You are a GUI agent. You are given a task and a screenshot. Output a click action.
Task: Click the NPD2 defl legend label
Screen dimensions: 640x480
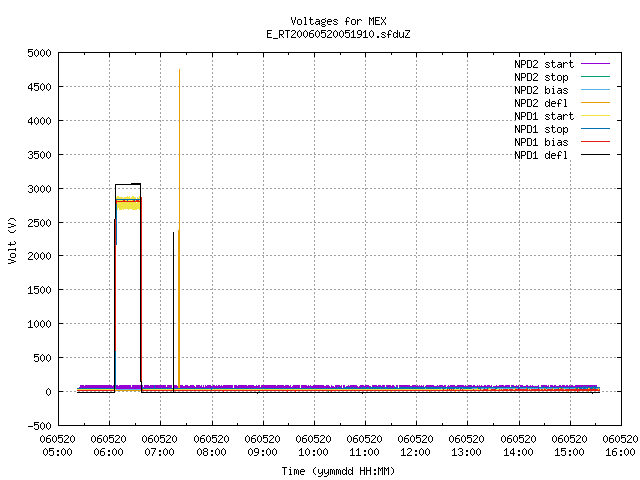coord(541,103)
